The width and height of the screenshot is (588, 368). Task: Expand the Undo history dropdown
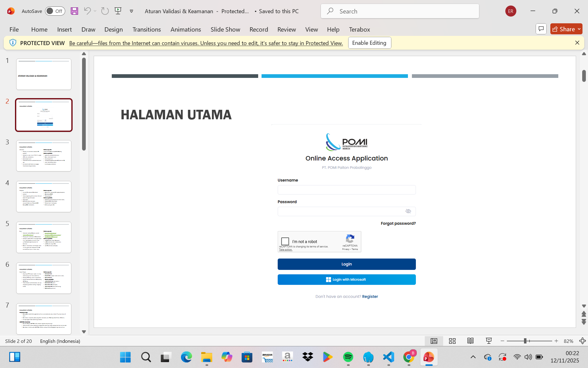coord(95,11)
